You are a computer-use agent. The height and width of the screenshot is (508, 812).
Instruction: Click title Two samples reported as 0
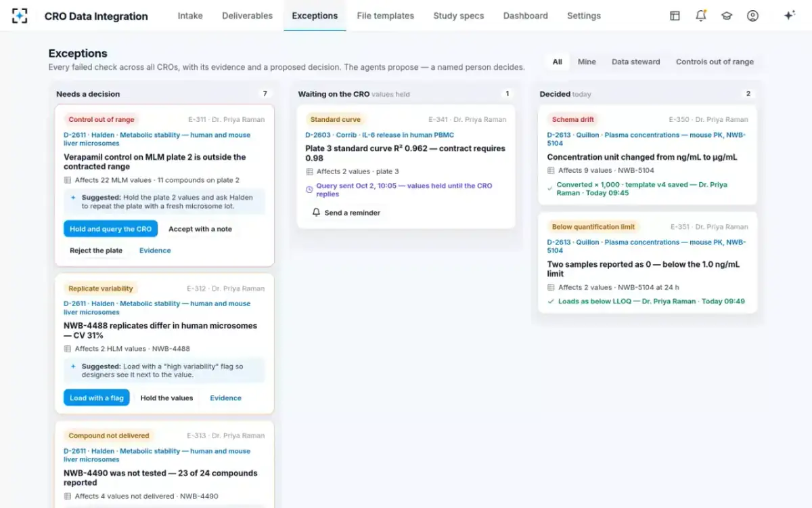[644, 269]
